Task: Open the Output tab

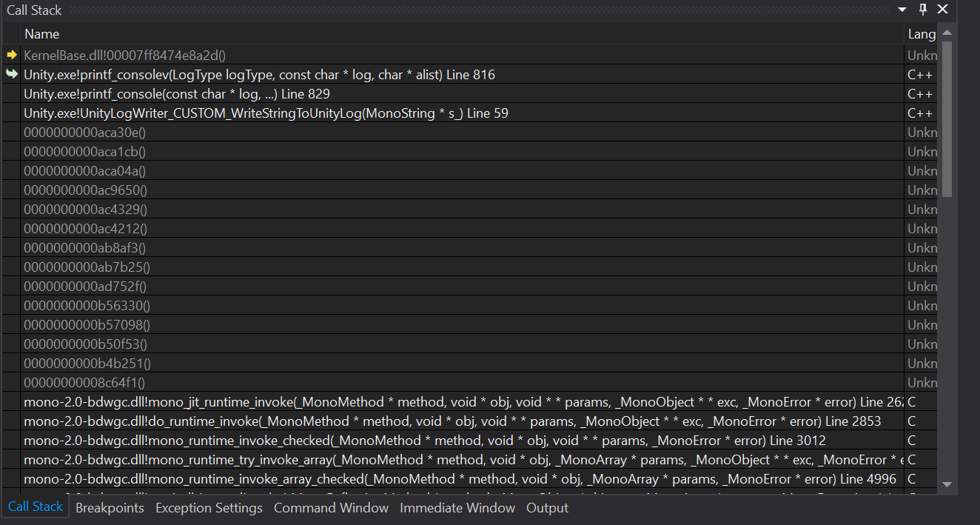Action: [x=547, y=508]
